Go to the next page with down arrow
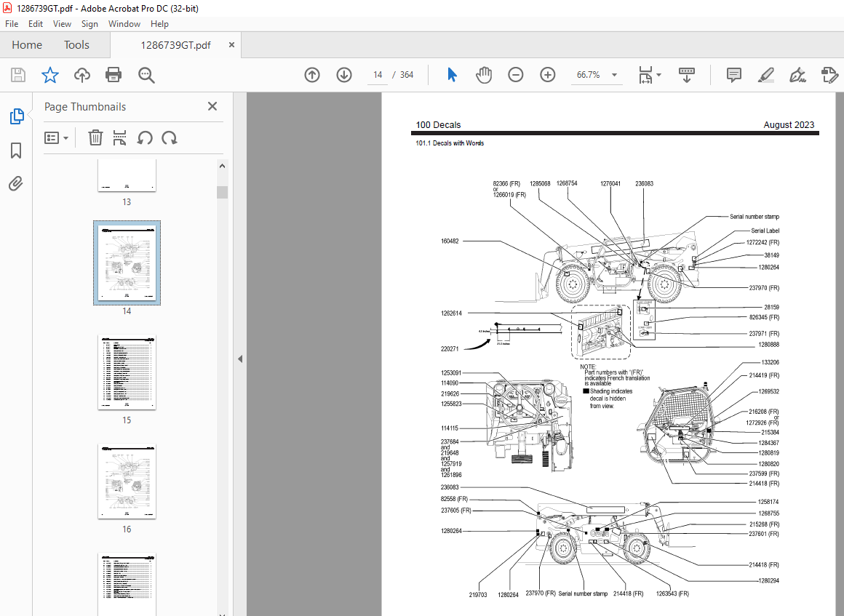 [x=344, y=75]
